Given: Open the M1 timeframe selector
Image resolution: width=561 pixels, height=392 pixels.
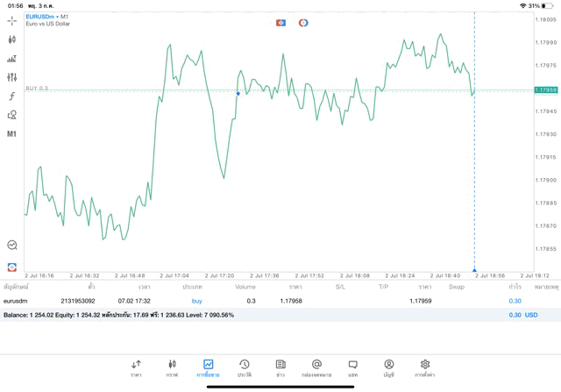Looking at the screenshot, I should click(12, 134).
